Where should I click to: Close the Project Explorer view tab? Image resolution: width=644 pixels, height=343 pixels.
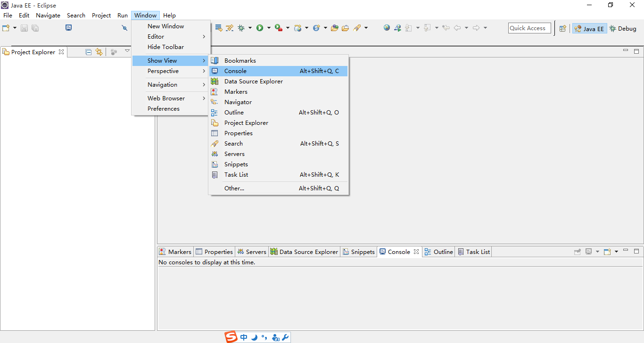coord(61,52)
